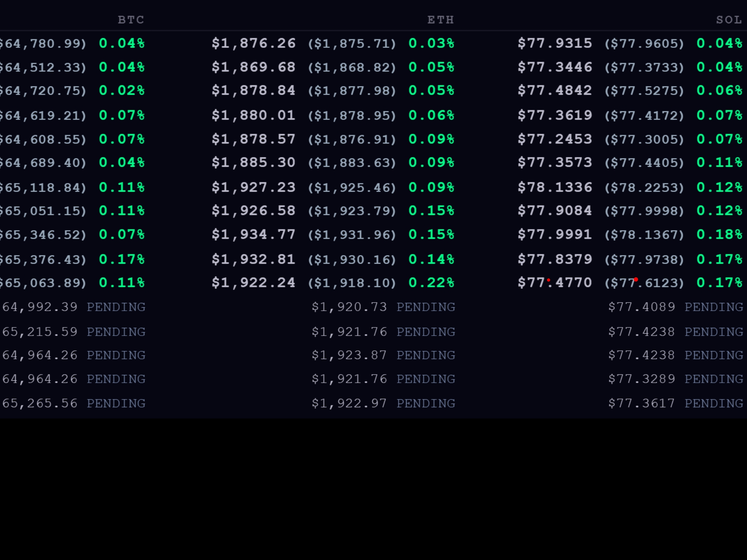747x560 pixels.
Task: Click SOL reference price ($77.4172)
Action: click(x=644, y=115)
